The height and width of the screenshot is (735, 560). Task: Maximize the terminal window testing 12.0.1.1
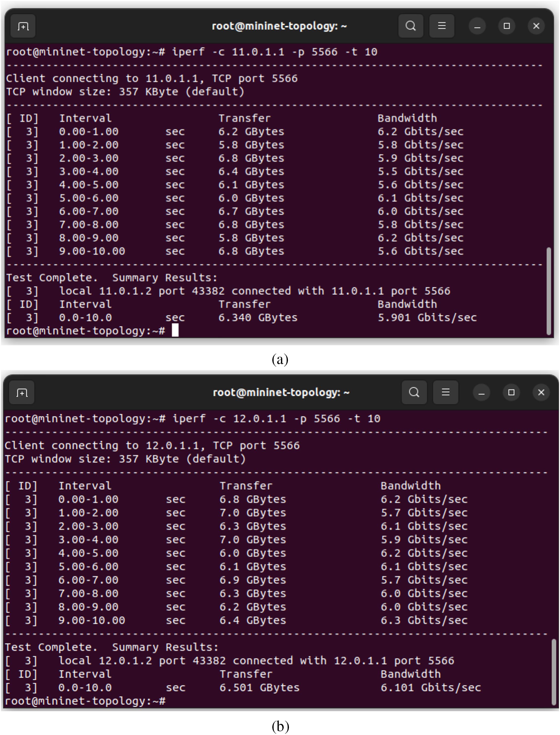coord(511,392)
